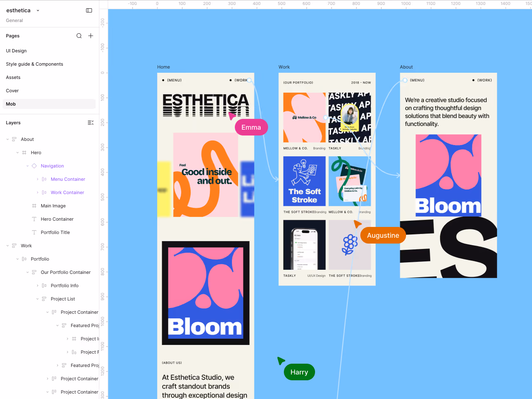The height and width of the screenshot is (399, 532).
Task: Click the General project label
Action: 15,20
